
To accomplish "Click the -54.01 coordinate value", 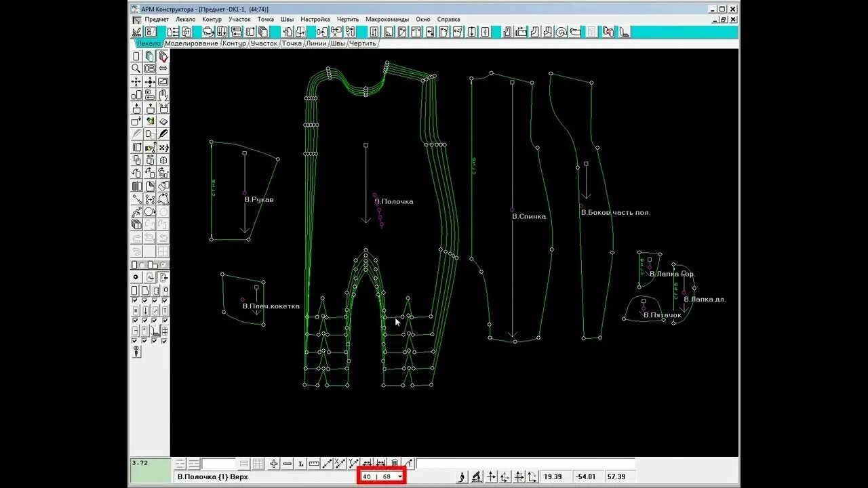I will coord(584,476).
